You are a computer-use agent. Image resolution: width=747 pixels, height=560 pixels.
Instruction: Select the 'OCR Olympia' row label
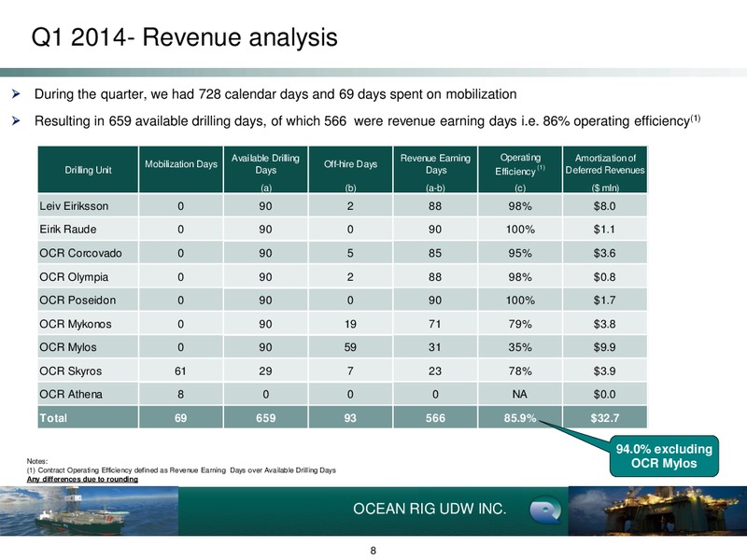(74, 277)
